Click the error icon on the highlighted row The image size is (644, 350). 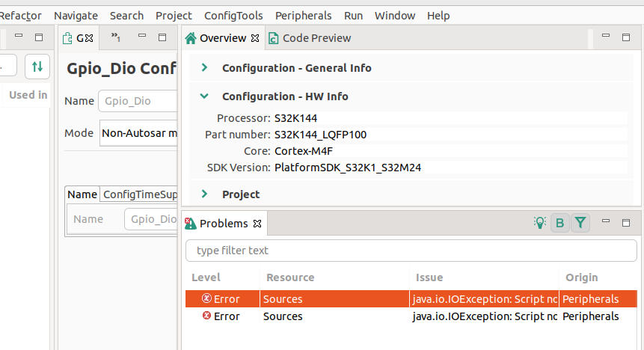206,299
